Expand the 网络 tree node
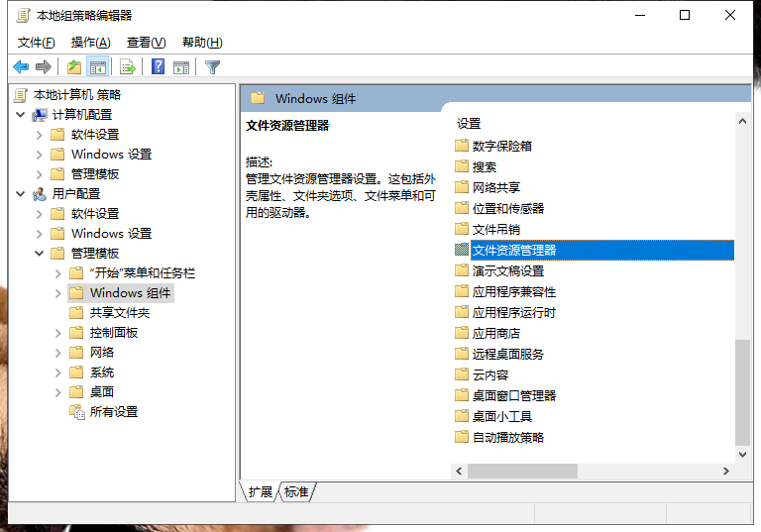 pyautogui.click(x=57, y=353)
